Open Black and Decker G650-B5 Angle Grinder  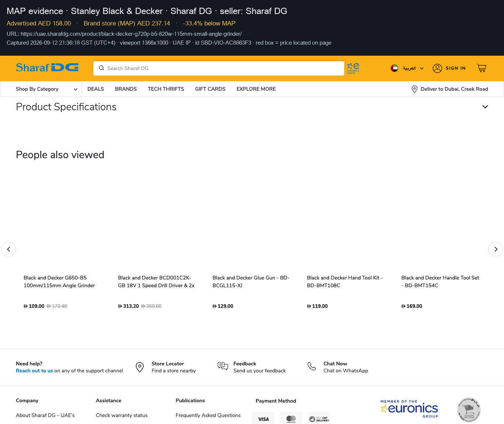59,282
